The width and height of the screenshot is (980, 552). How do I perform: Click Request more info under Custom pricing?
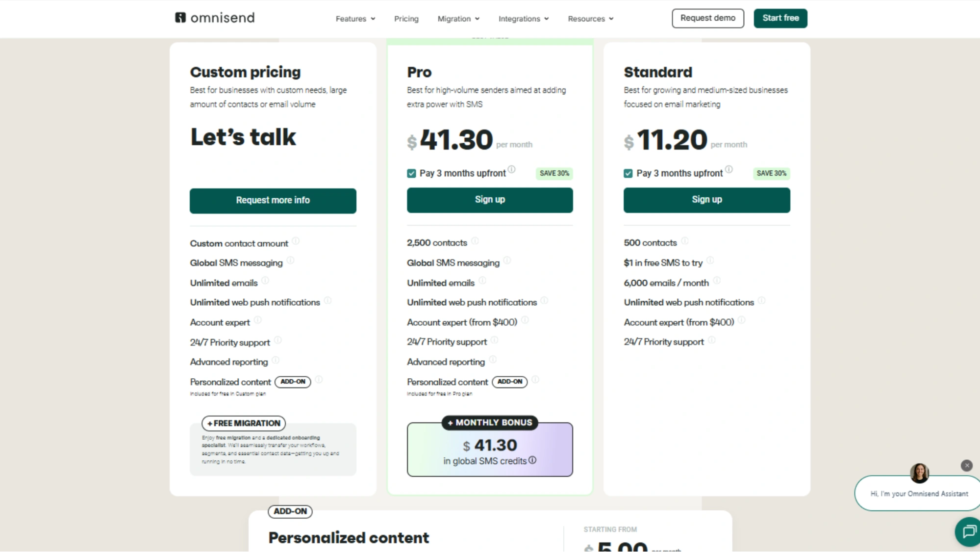[273, 200]
